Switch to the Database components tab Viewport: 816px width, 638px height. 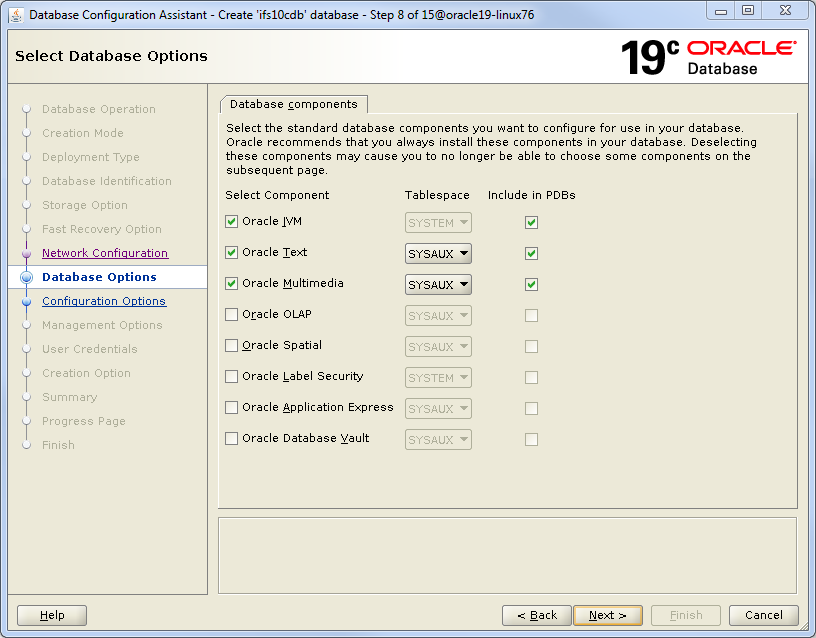[x=293, y=104]
